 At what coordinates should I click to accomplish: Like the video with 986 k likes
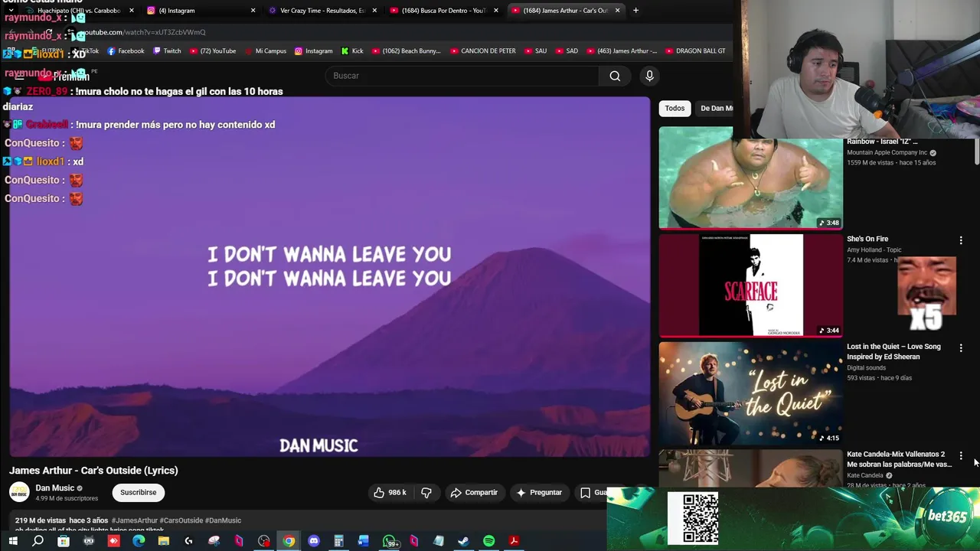[x=390, y=493]
